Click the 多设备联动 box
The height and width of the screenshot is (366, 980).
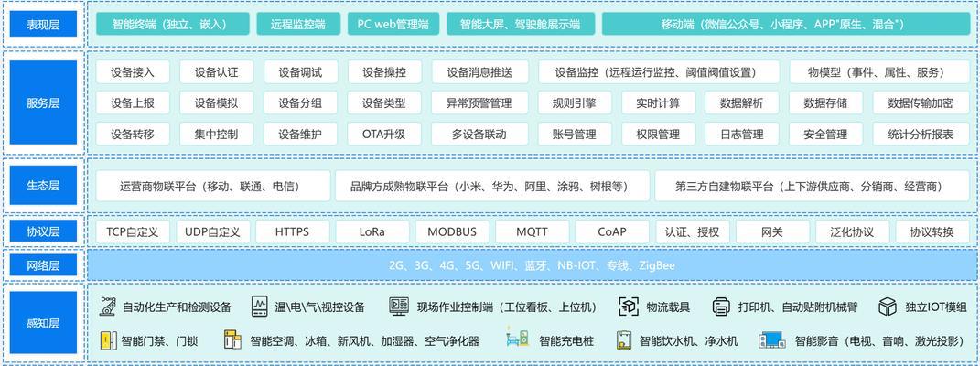click(x=479, y=134)
